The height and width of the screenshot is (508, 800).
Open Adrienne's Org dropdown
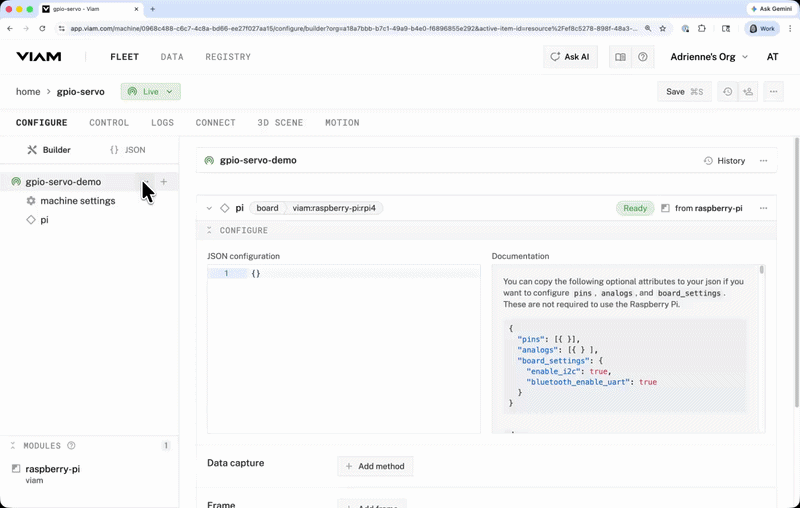pos(709,57)
